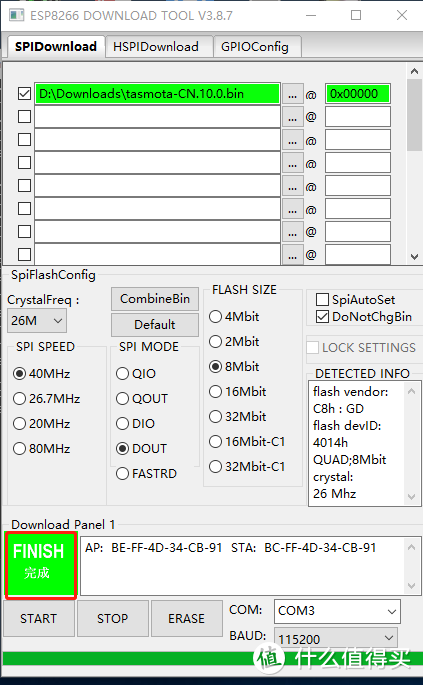Select 8Mbit flash size
The height and width of the screenshot is (685, 423).
click(234, 366)
